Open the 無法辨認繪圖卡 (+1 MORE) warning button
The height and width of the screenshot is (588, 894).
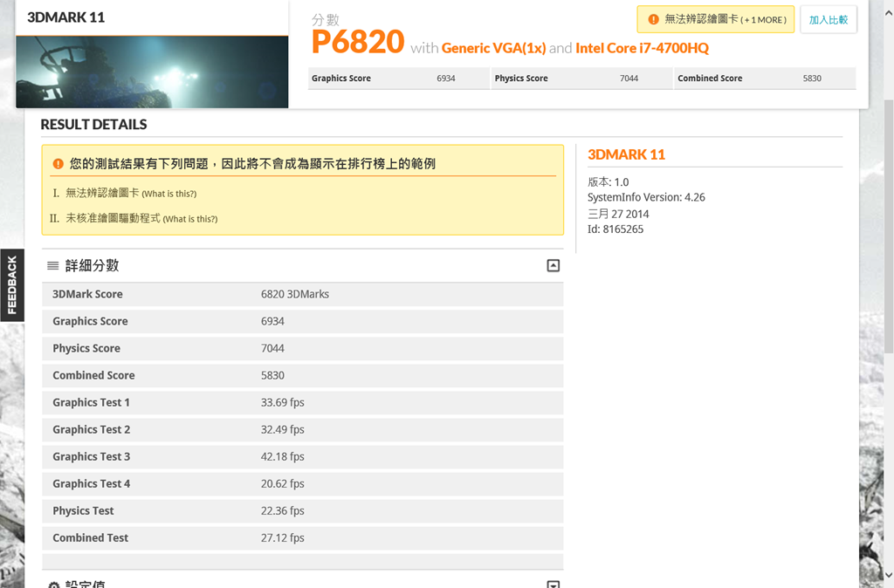click(716, 19)
